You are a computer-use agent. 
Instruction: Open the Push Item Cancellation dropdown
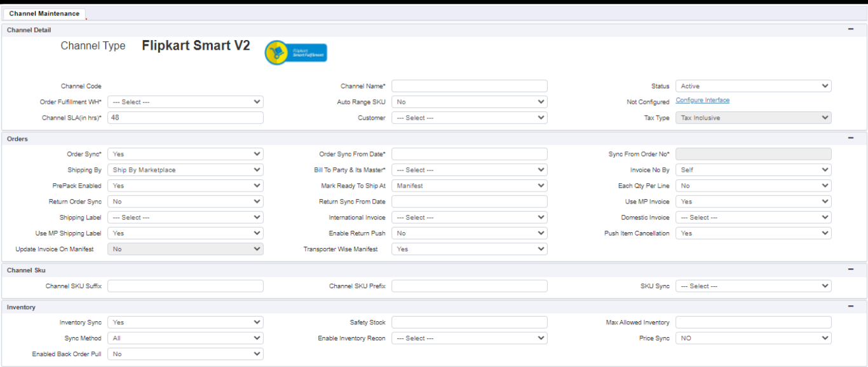coord(753,233)
